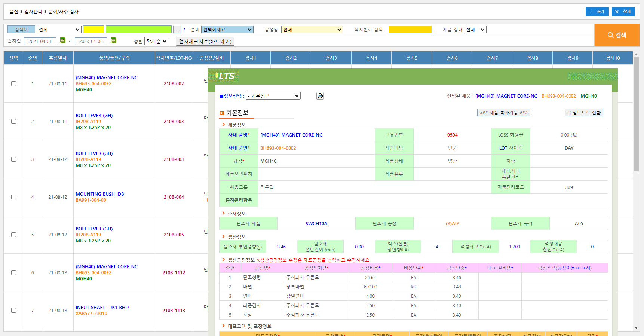Click the 측정일자 column header
Image resolution: width=644 pixels, height=336 pixels.
coord(58,58)
